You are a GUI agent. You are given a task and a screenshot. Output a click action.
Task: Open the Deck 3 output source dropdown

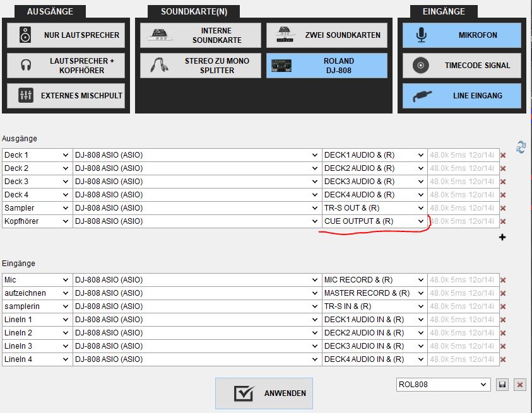pyautogui.click(x=37, y=182)
